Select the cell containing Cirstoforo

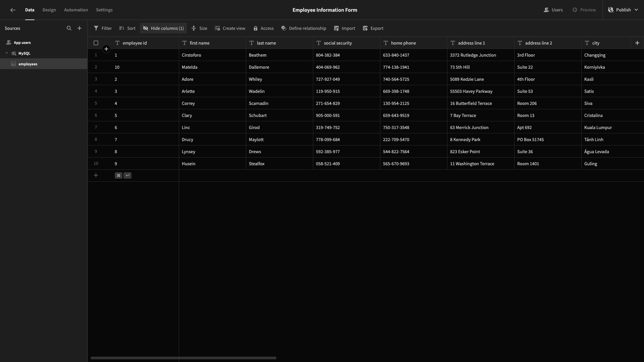point(212,55)
